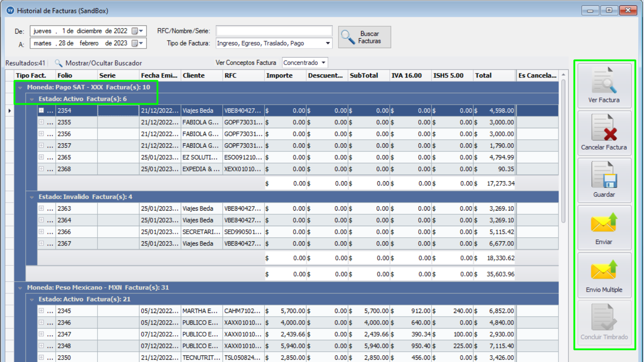
Task: Expand details of folio 2366 row
Action: (41, 232)
